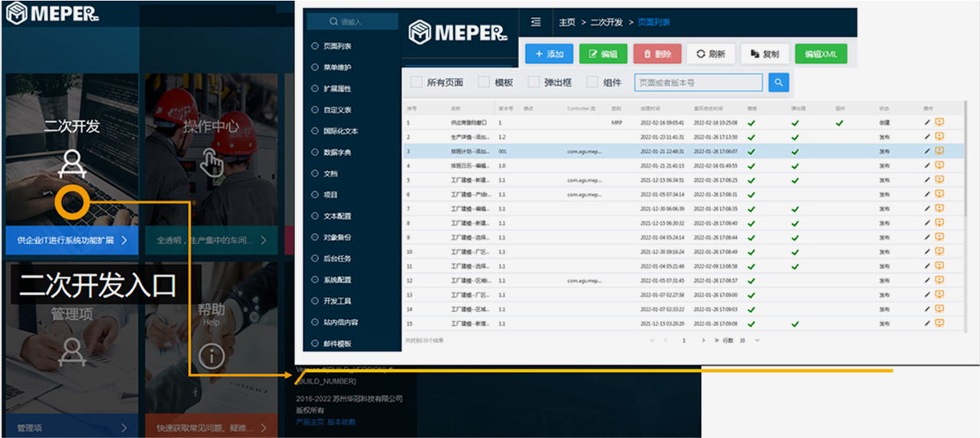The height and width of the screenshot is (438, 980).
Task: Click the pencil edit icon in row 1
Action: pyautogui.click(x=927, y=122)
